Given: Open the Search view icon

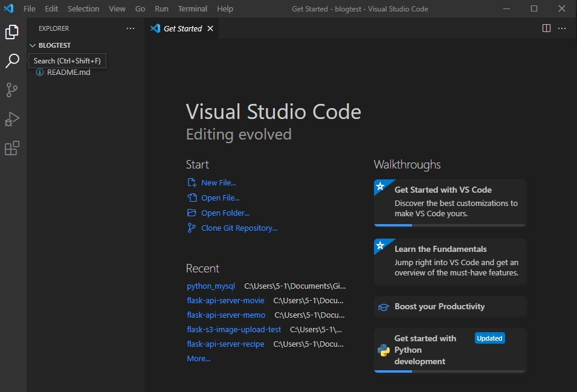Looking at the screenshot, I should pyautogui.click(x=12, y=60).
